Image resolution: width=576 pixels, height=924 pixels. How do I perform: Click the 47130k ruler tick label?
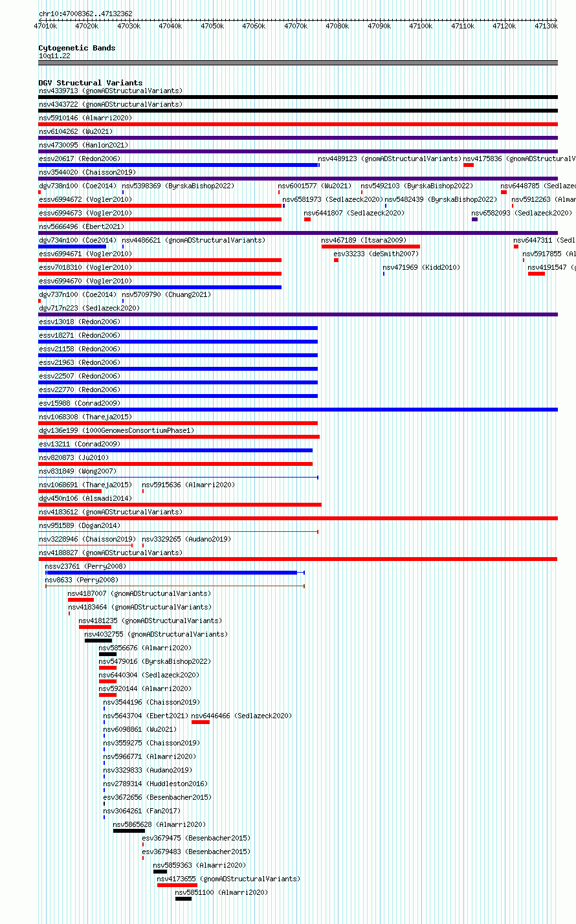[546, 26]
